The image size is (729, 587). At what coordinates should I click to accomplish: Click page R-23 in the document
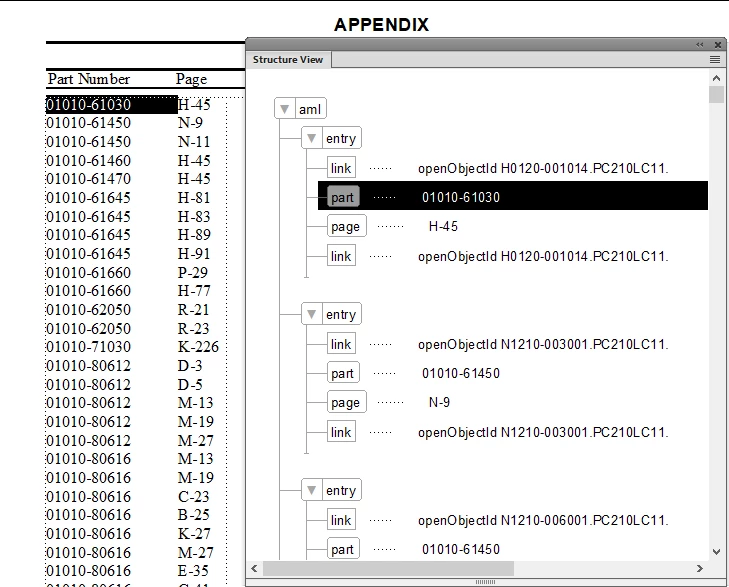point(193,329)
